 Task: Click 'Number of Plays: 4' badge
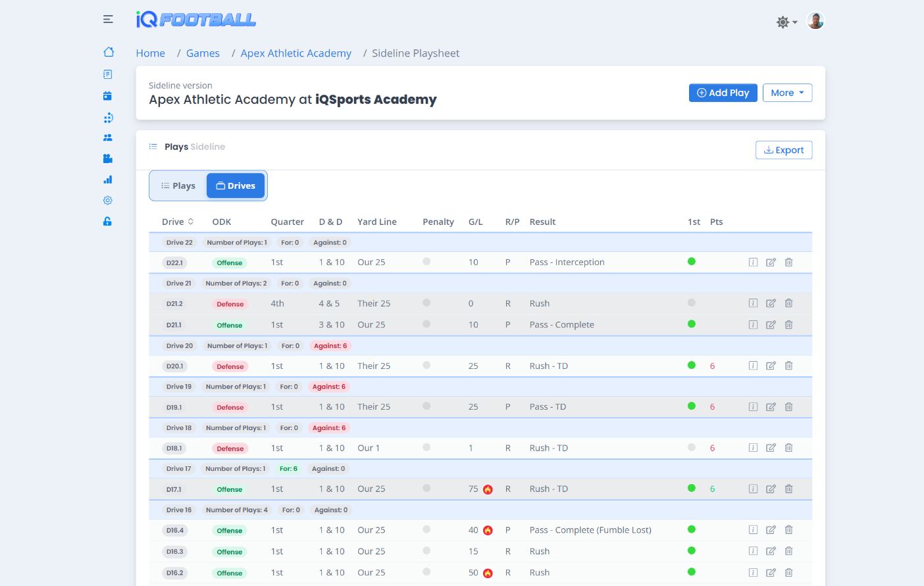[237, 510]
